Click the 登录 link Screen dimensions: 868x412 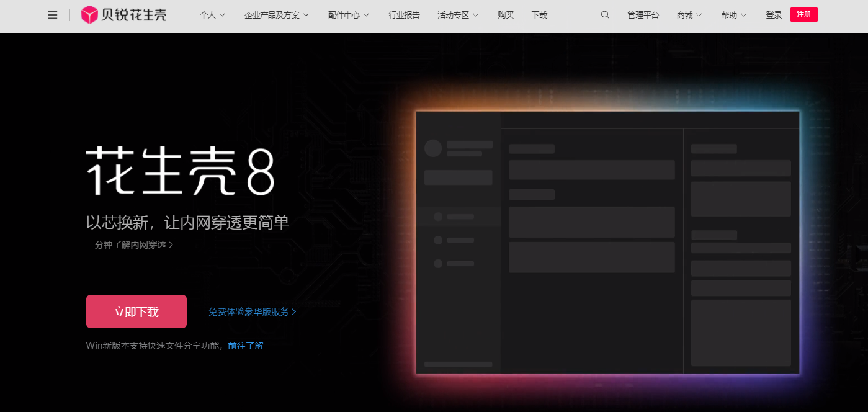tap(774, 15)
